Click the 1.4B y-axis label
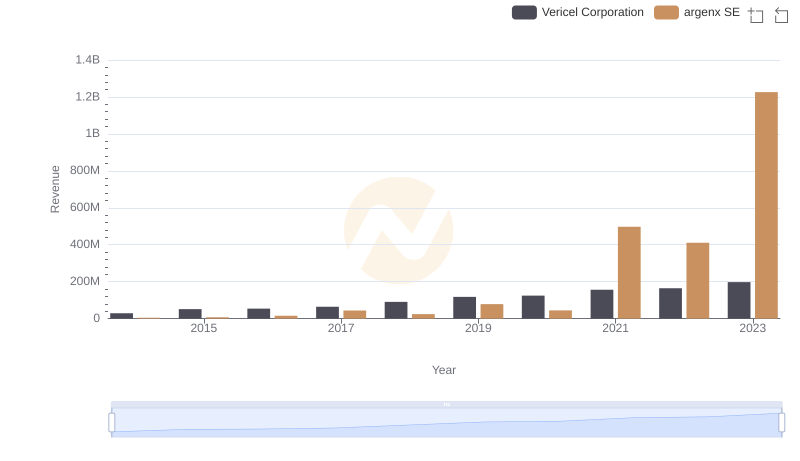Viewport: 800px width, 461px height. (x=88, y=60)
